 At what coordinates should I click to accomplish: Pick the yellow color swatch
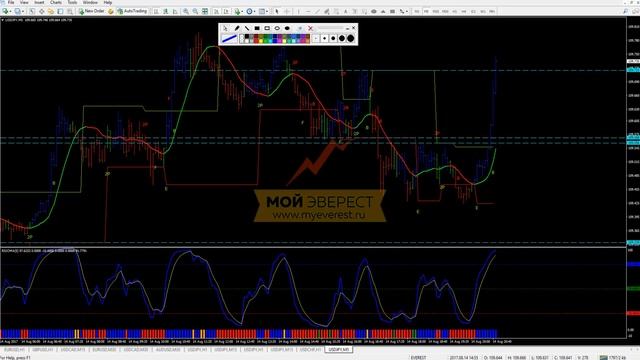click(x=261, y=41)
